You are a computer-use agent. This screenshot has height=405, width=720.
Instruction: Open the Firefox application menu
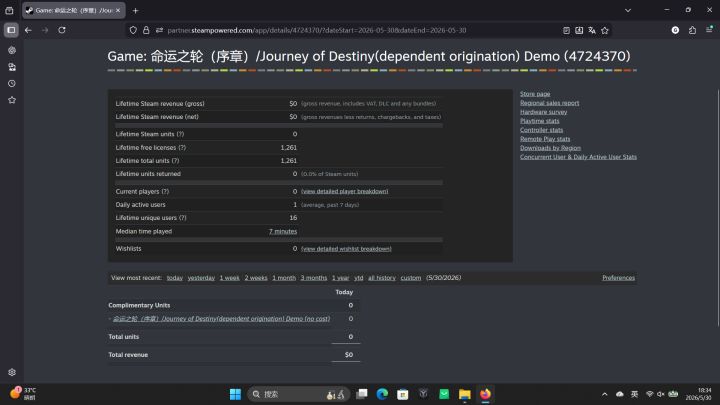709,30
